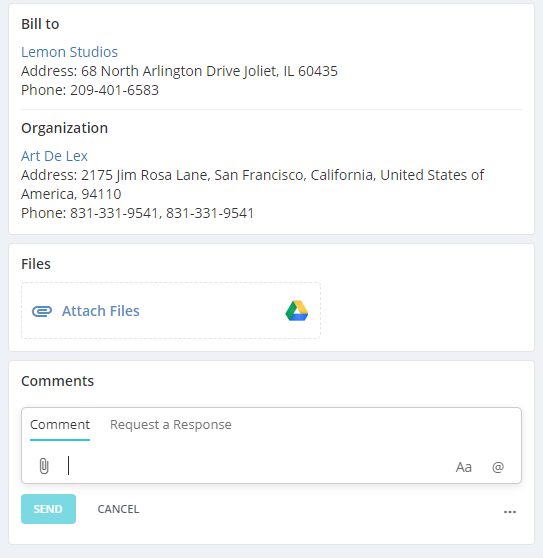This screenshot has width=543, height=558.
Task: Switch to the Request a Response tab
Action: click(x=171, y=425)
